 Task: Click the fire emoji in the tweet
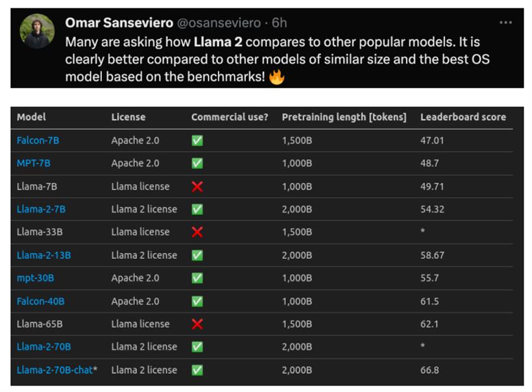(x=276, y=77)
